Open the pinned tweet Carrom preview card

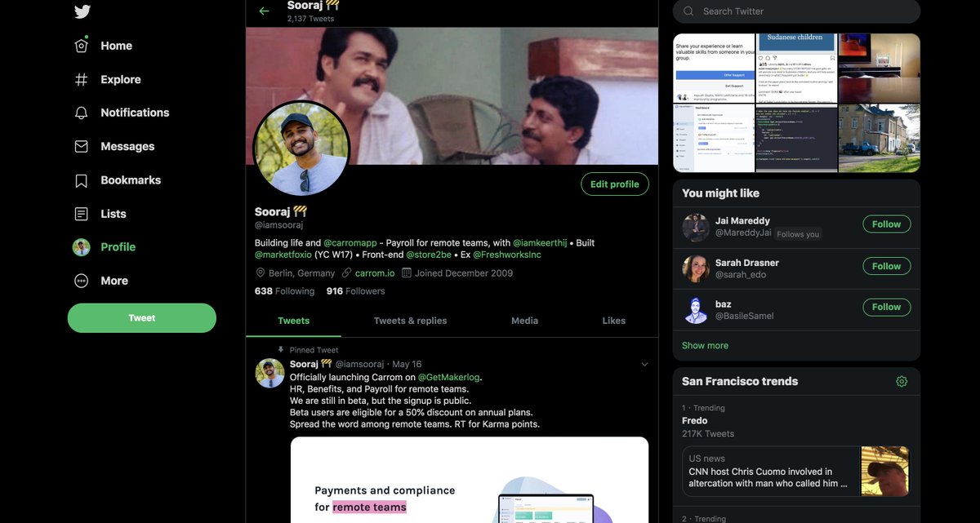pos(470,480)
